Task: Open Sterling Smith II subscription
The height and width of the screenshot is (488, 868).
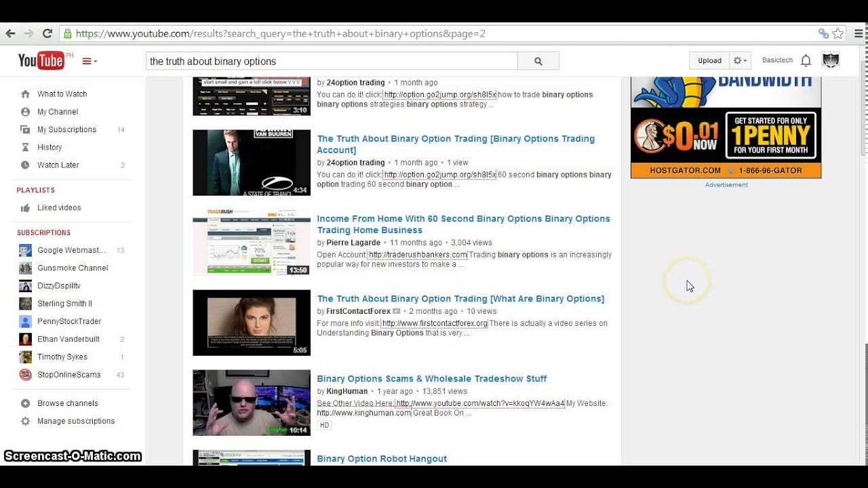Action: pyautogui.click(x=64, y=304)
